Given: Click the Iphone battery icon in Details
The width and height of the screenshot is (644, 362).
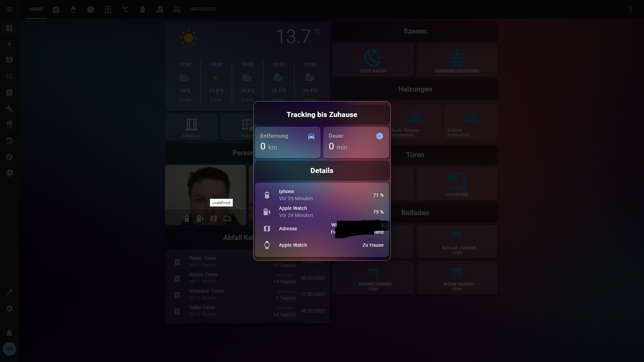Looking at the screenshot, I should click(x=267, y=195).
